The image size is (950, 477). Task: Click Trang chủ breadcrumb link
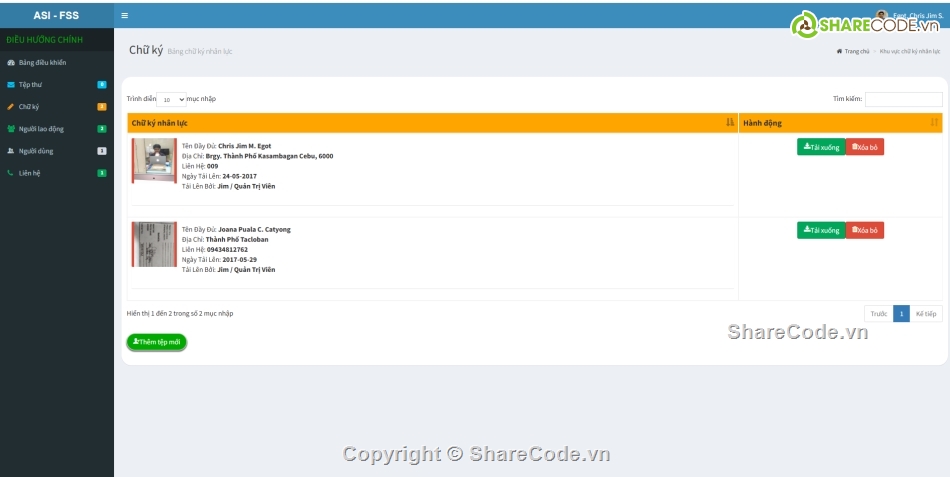click(x=853, y=52)
